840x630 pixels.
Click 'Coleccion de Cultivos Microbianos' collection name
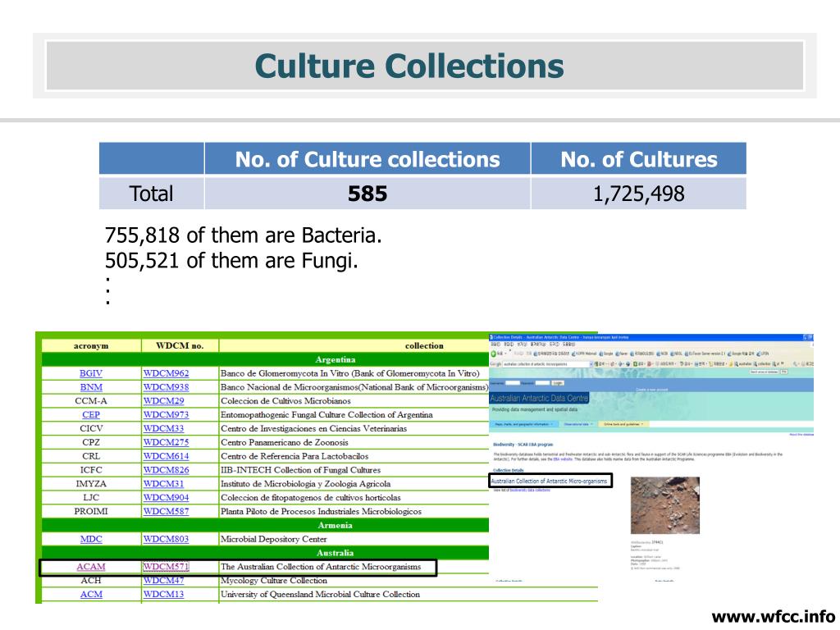285,400
